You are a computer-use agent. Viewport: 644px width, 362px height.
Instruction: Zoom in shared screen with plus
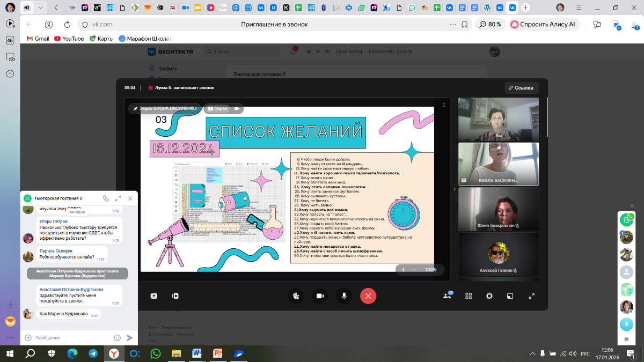[x=403, y=270]
